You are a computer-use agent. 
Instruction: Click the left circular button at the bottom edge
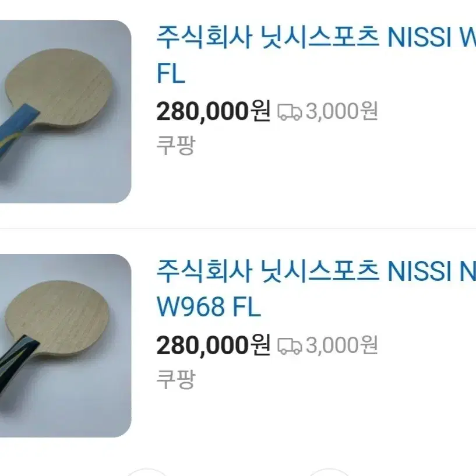[147, 473]
